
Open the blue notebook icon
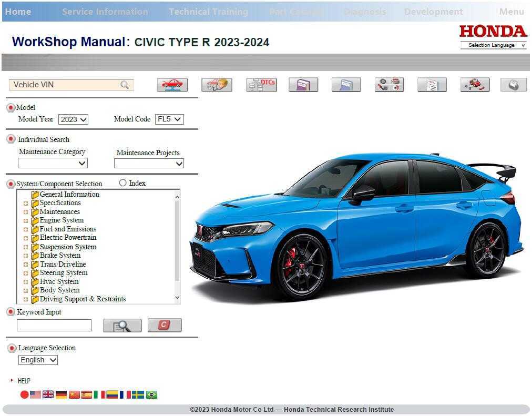coord(346,85)
